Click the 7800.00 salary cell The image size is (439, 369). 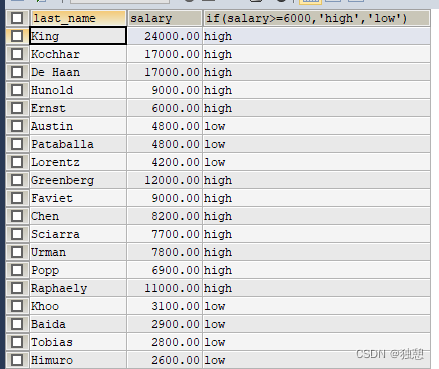pos(165,252)
